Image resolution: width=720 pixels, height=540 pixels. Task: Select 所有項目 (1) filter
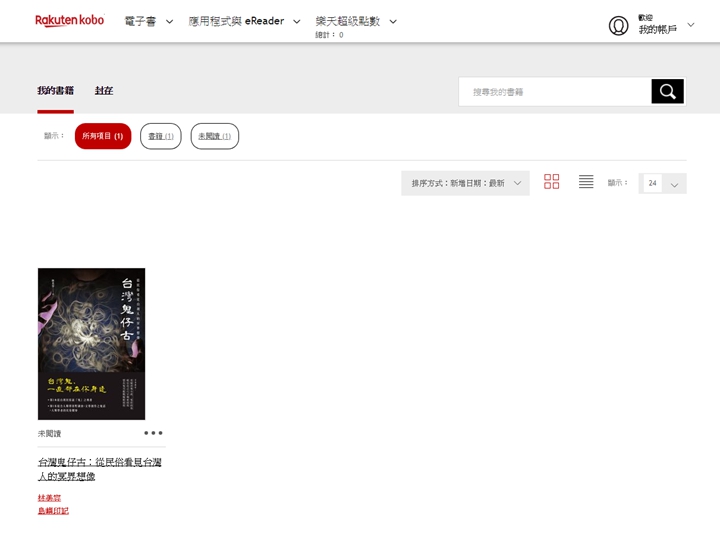(103, 136)
